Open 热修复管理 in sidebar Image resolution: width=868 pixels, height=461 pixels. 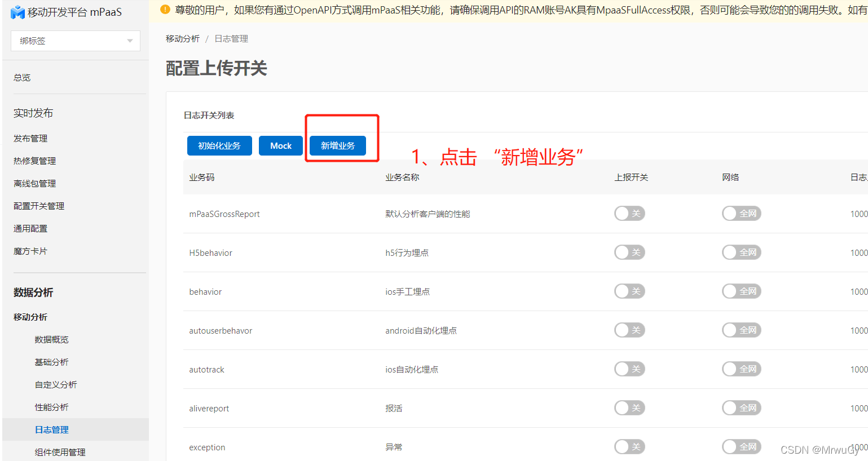34,161
